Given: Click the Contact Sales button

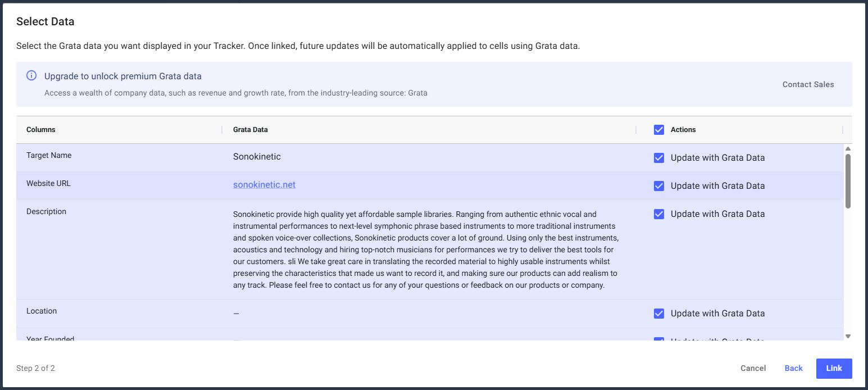Looking at the screenshot, I should [808, 84].
